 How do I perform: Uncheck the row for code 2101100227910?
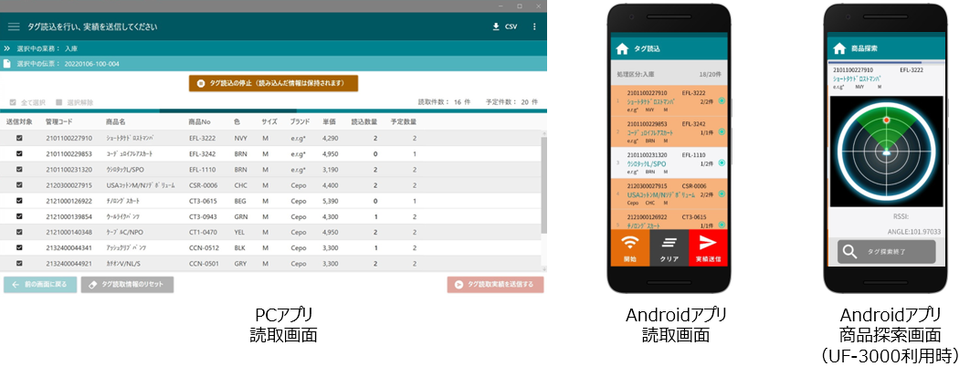[x=19, y=138]
